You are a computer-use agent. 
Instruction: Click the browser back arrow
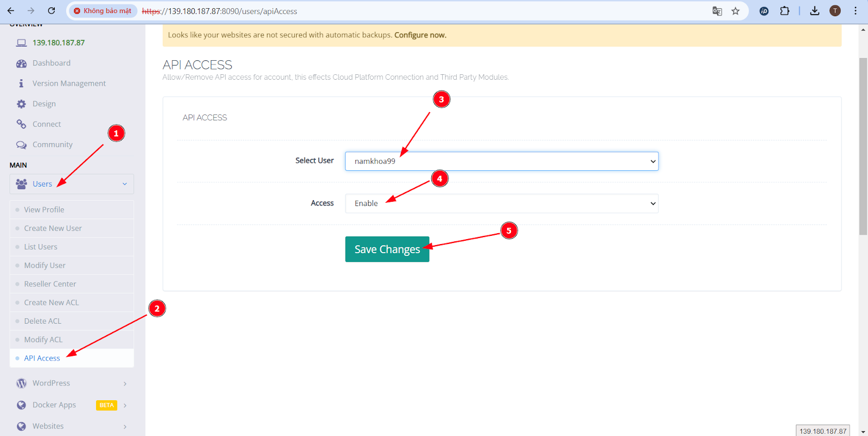(11, 11)
